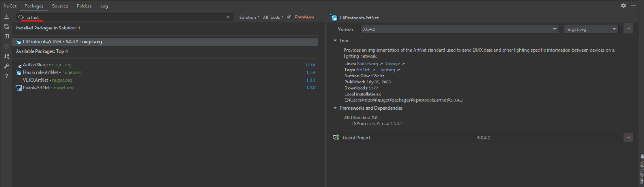
Task: Open the Solution scope dropdown
Action: (249, 17)
